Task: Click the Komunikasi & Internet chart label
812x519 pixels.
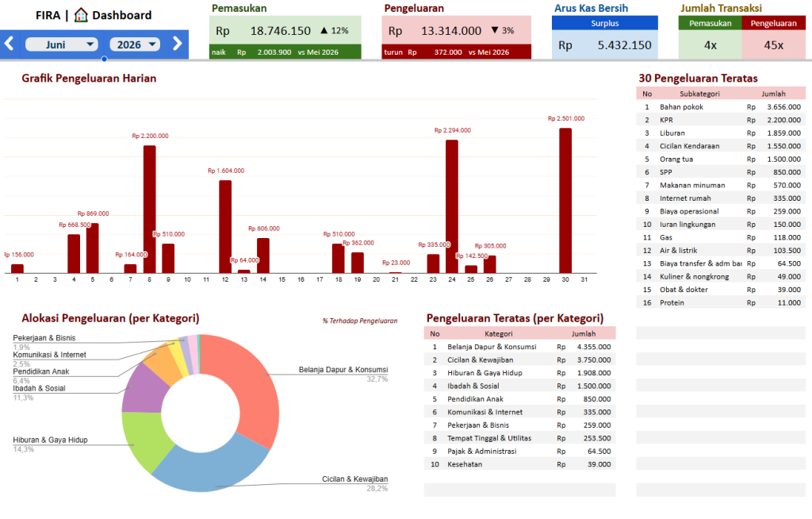Action: coord(49,355)
